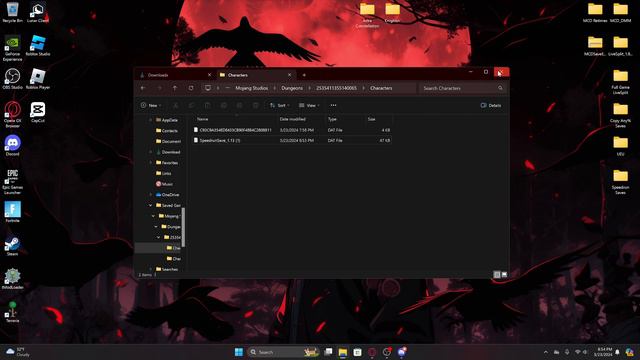Open Music in the navigation pane
The height and width of the screenshot is (360, 640).
164,184
